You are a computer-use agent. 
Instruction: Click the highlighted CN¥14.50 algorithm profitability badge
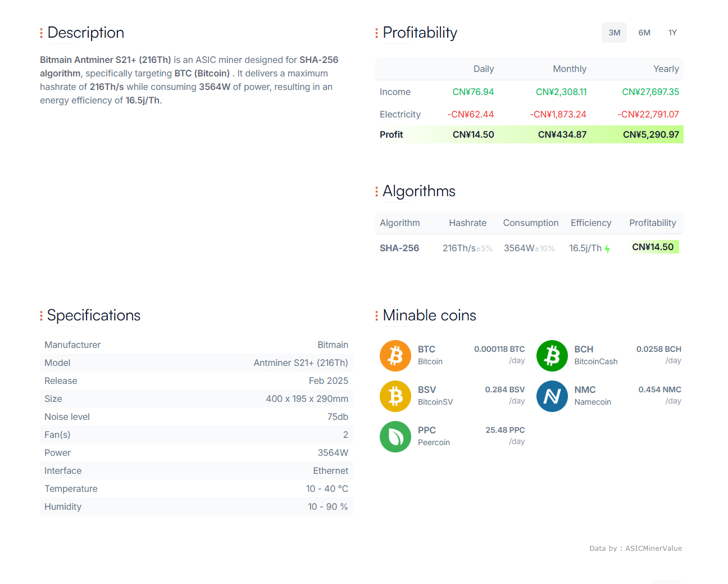point(653,247)
